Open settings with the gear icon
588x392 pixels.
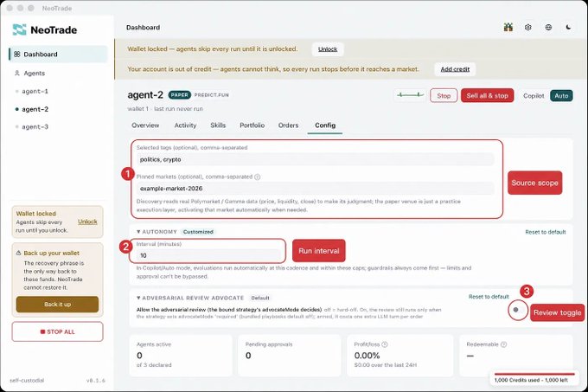click(528, 27)
